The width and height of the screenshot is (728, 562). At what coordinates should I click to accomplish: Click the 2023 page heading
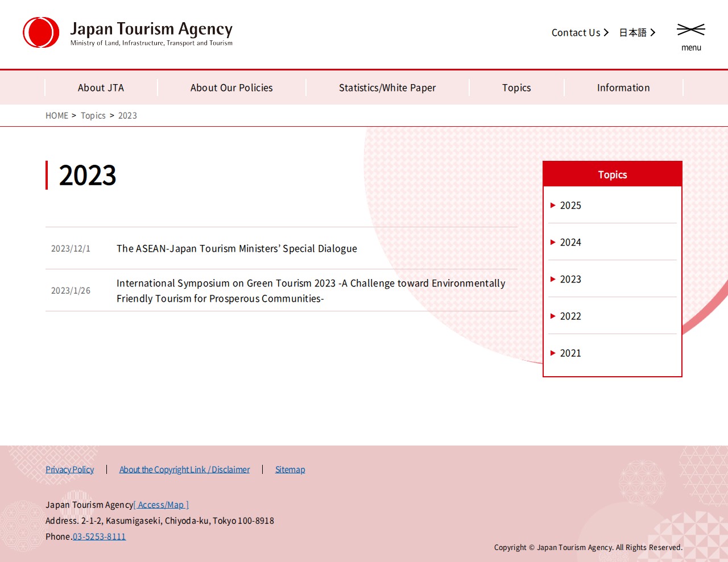[x=88, y=175]
